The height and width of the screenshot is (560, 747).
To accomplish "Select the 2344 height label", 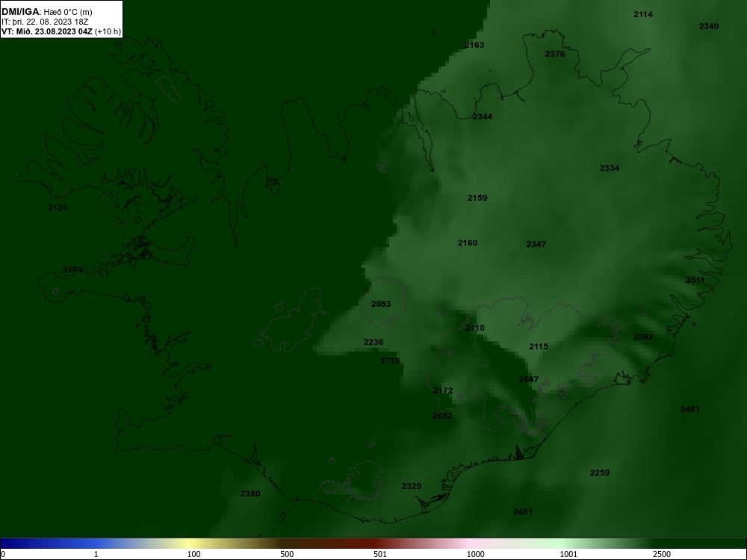I will (x=482, y=117).
